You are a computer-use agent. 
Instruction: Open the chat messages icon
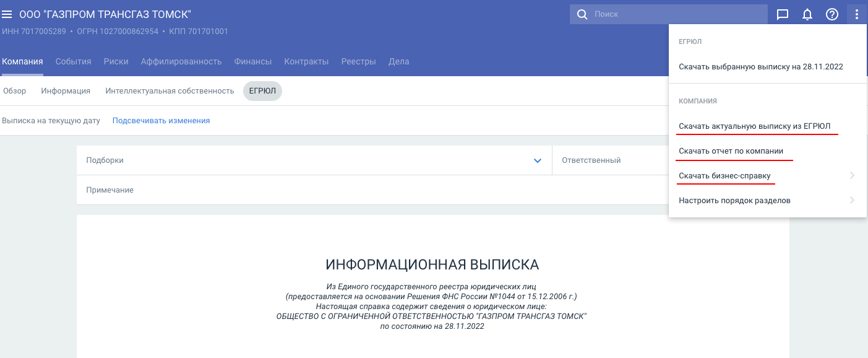click(783, 14)
